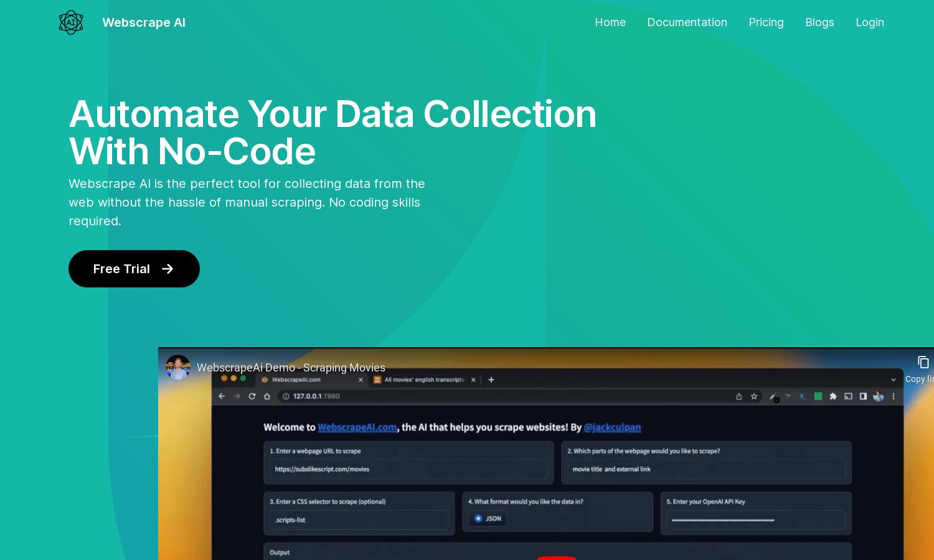Click the green square extension icon in the demo
This screenshot has height=560, width=934.
coord(818,396)
